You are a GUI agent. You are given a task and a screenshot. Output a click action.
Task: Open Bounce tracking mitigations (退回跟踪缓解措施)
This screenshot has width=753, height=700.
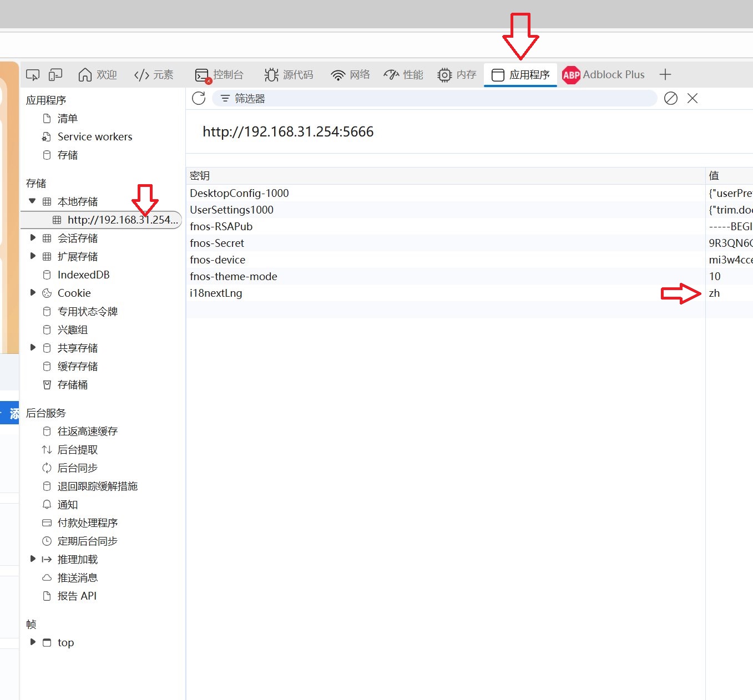tap(97, 486)
